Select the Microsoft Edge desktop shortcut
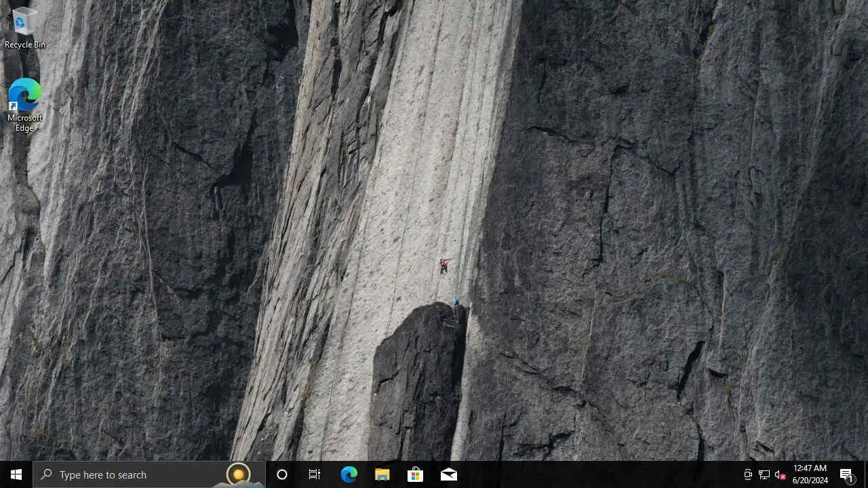 coord(24,105)
